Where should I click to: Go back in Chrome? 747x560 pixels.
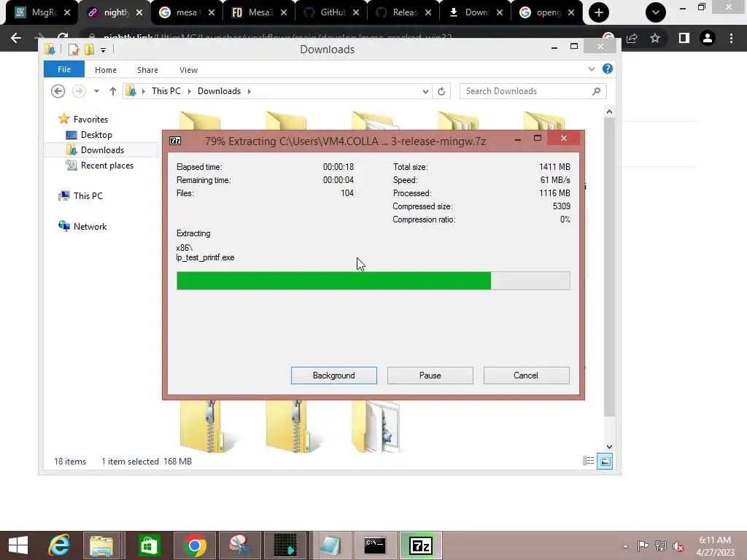(x=16, y=38)
